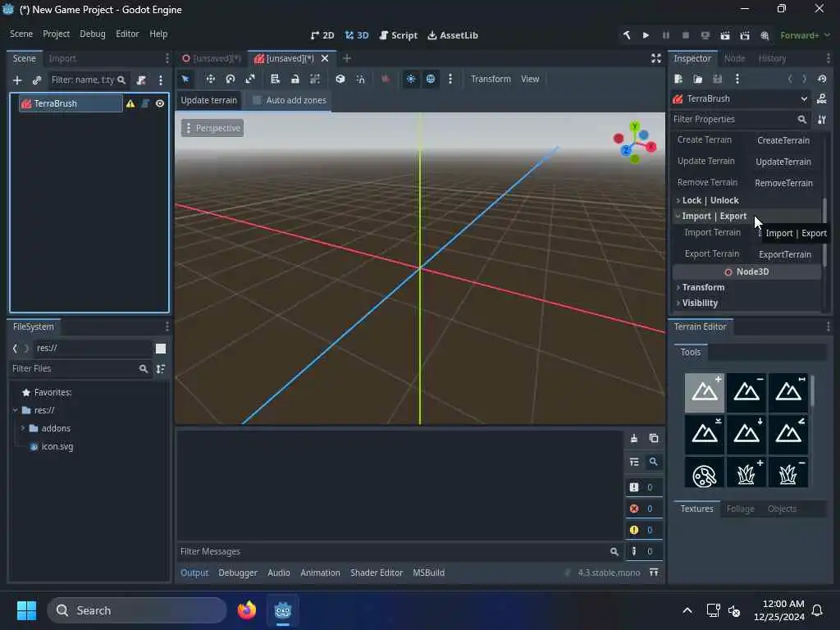Click the viewport orientation gizmo
The image size is (840, 630).
(x=635, y=143)
